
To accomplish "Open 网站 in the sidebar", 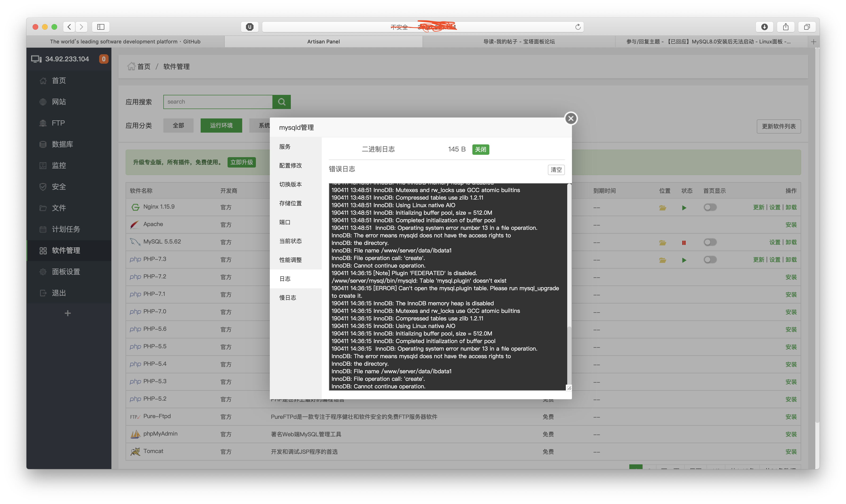I will (69, 102).
